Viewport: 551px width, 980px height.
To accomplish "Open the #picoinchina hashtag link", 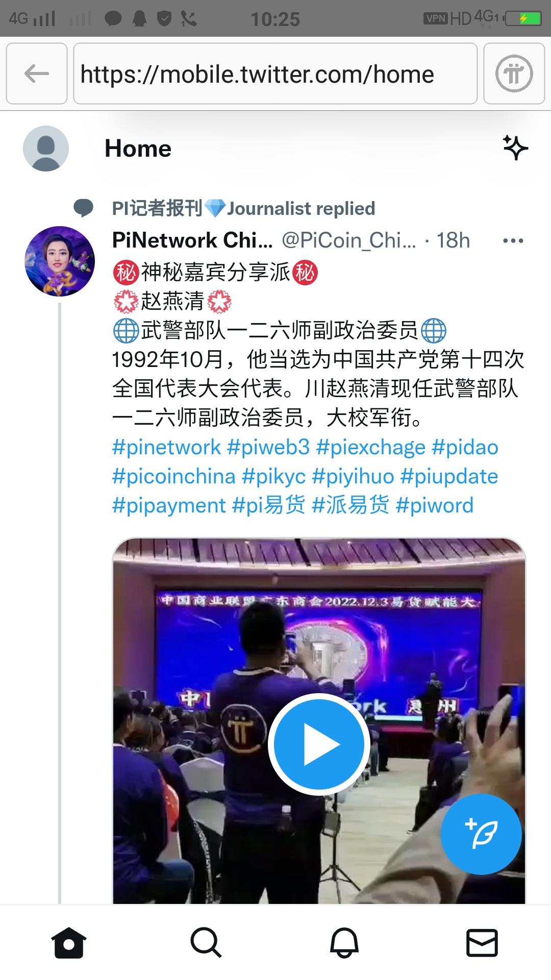I will 173,476.
